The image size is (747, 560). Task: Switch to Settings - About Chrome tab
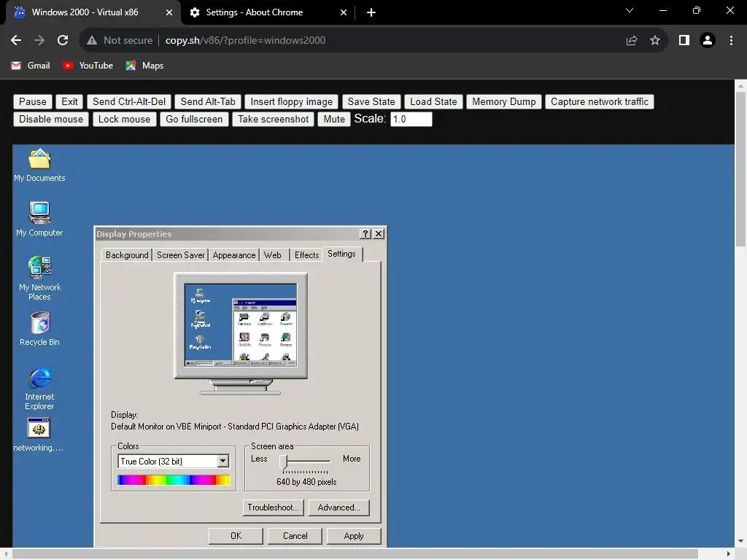pyautogui.click(x=267, y=13)
